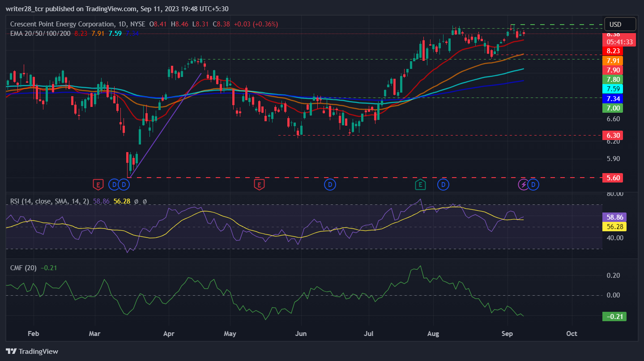Image resolution: width=644 pixels, height=361 pixels.
Task: Click the 5.90 price scale value
Action: [613, 159]
